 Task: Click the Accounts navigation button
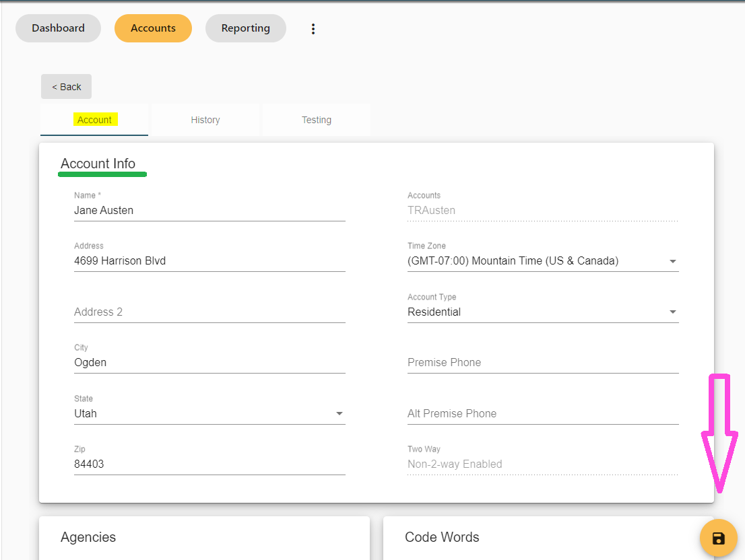coord(153,28)
